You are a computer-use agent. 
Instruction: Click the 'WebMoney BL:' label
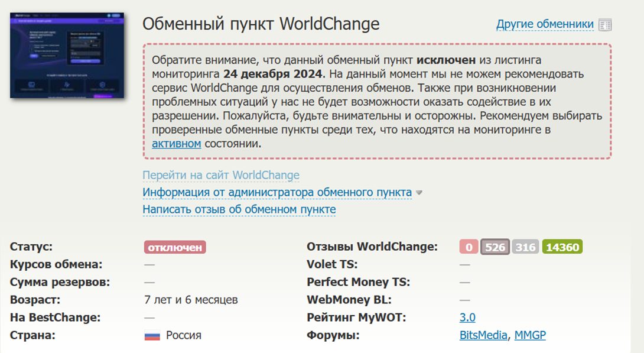[349, 300]
